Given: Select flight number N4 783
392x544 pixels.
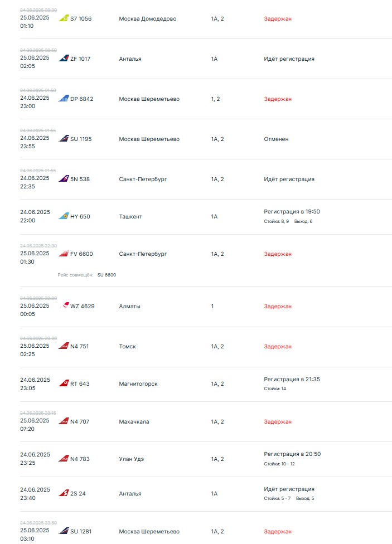Looking at the screenshot, I should [x=80, y=459].
